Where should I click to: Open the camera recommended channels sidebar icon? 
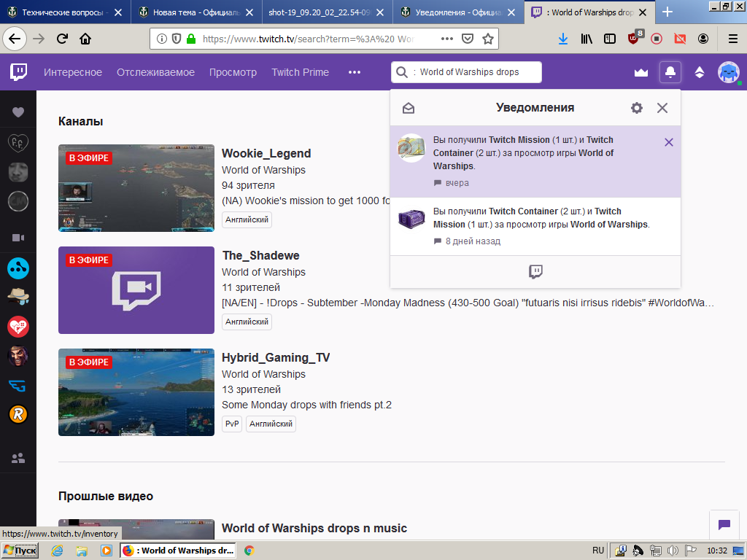[x=18, y=238]
